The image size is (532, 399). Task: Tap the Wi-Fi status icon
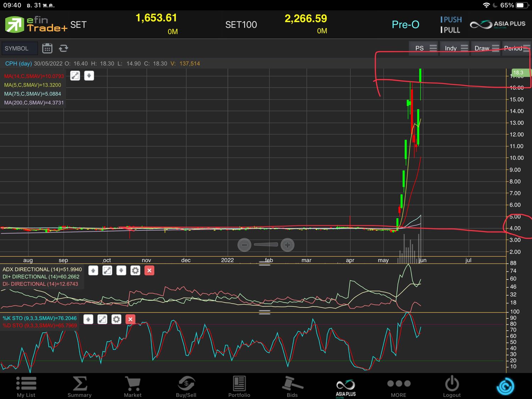pos(486,5)
